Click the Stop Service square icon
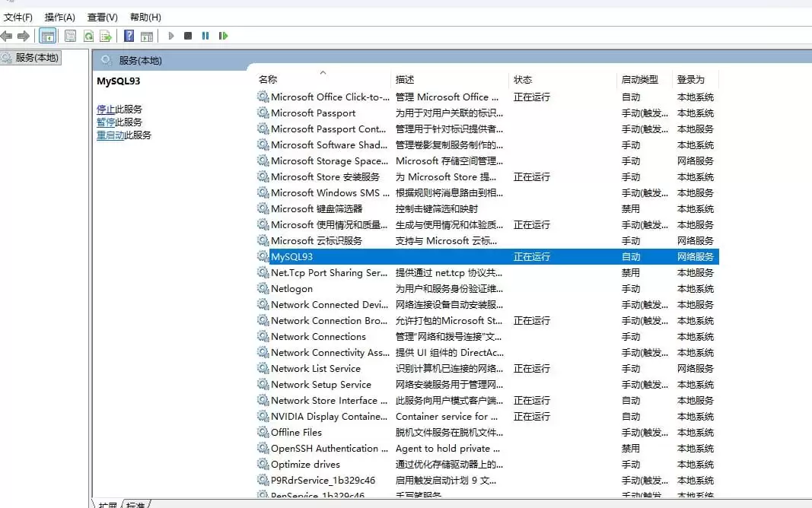This screenshot has width=812, height=508. tap(188, 36)
